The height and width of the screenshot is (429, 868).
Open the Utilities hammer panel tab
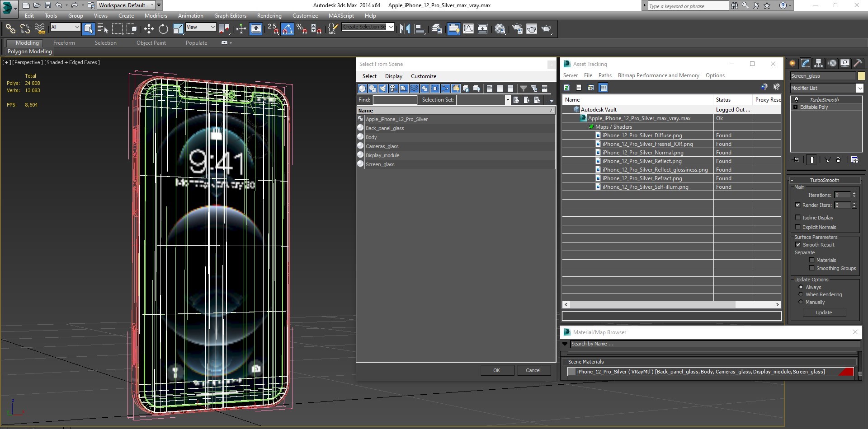point(858,63)
